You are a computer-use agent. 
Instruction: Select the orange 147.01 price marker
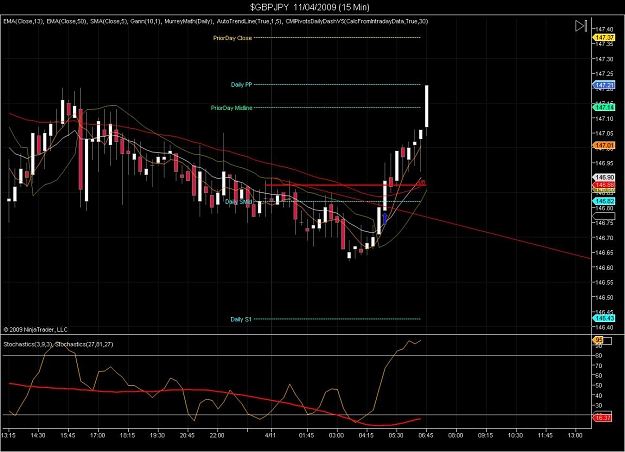point(604,145)
